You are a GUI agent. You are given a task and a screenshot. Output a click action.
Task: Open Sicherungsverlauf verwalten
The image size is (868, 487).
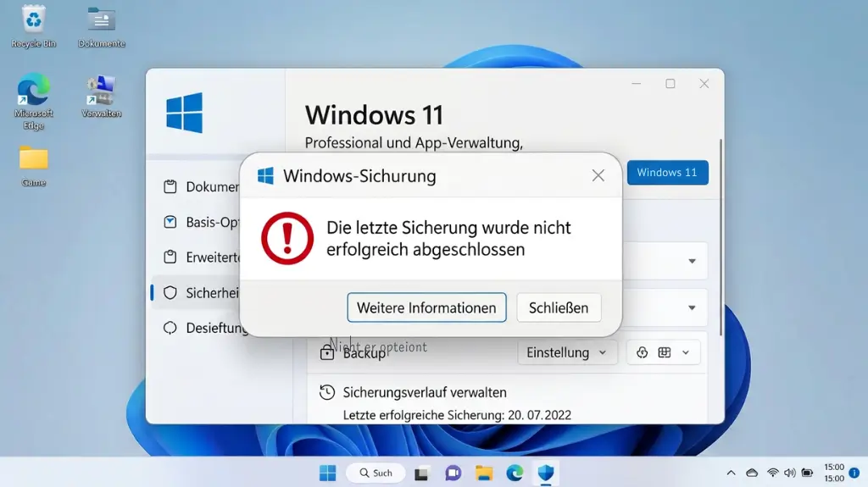[x=425, y=392]
